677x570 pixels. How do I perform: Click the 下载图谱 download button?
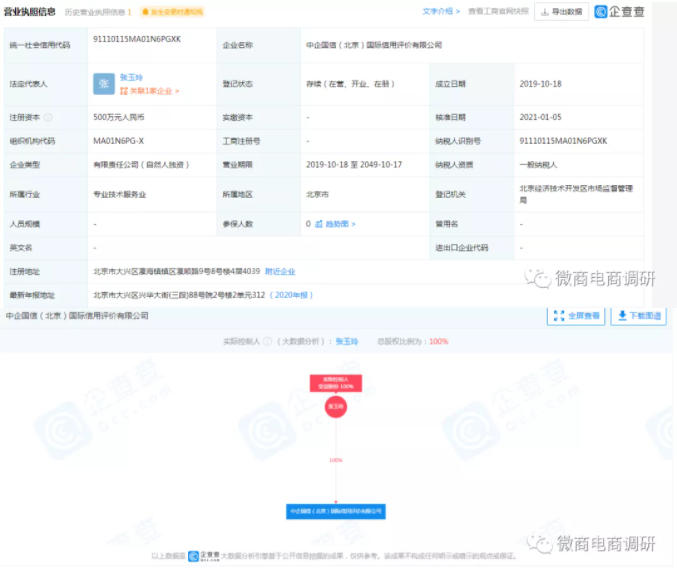point(639,316)
